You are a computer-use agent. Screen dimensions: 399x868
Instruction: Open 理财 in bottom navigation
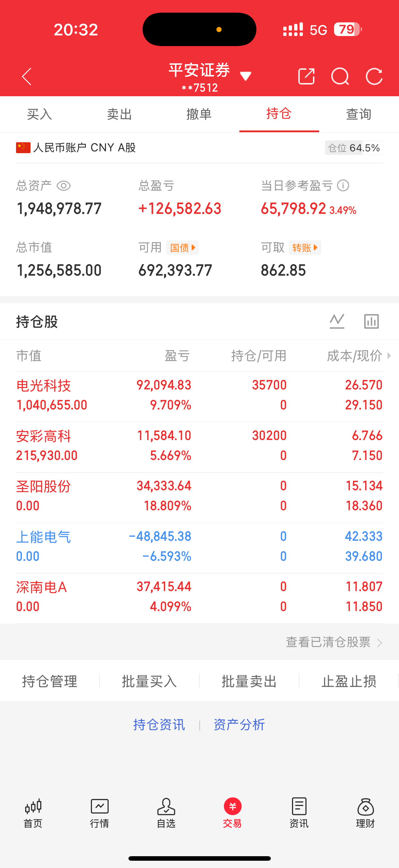[366, 813]
